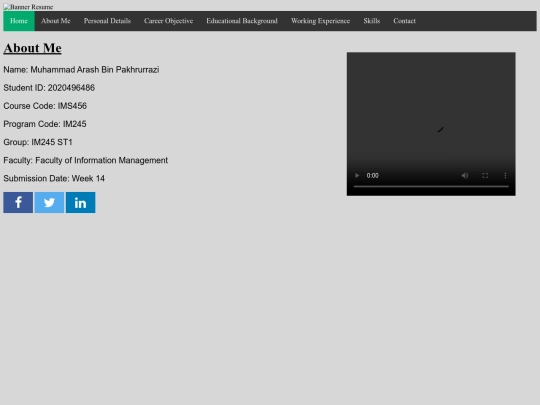Play the embedded video
The width and height of the screenshot is (540, 405).
(357, 176)
